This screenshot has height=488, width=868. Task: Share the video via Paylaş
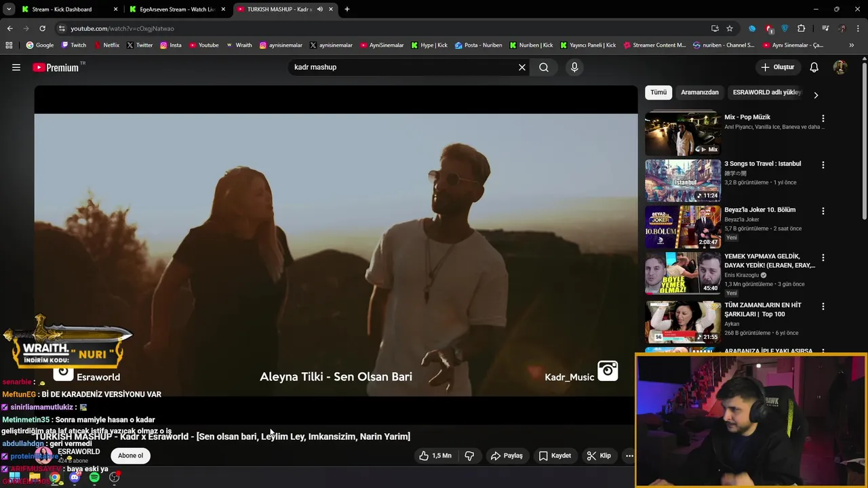click(x=507, y=455)
